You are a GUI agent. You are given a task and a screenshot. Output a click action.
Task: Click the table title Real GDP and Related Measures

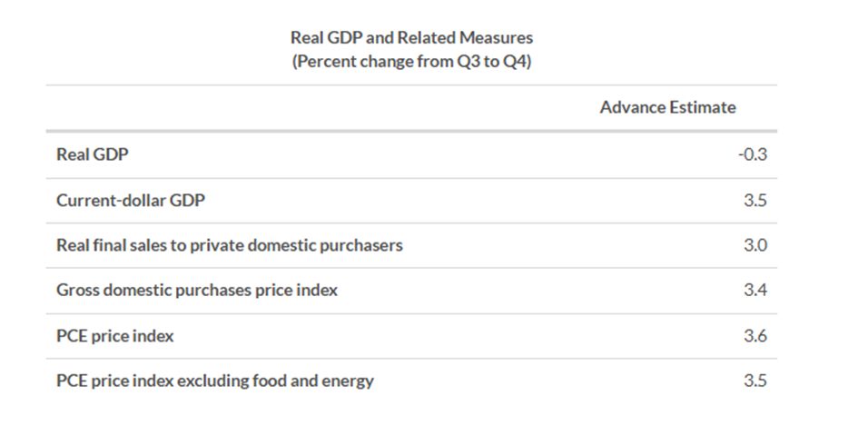[411, 37]
